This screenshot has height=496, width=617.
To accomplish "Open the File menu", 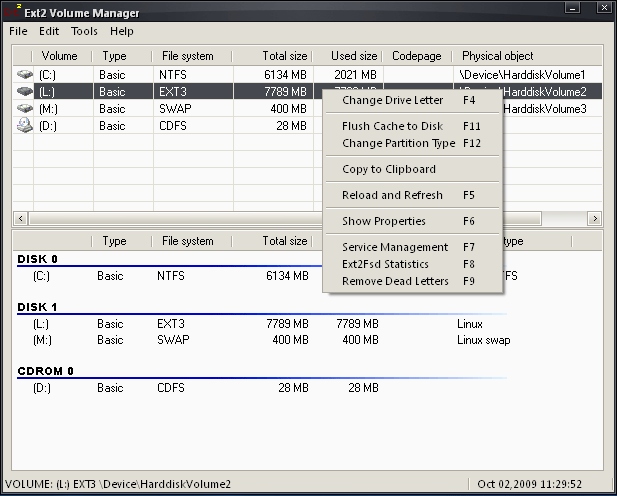I will [x=18, y=31].
